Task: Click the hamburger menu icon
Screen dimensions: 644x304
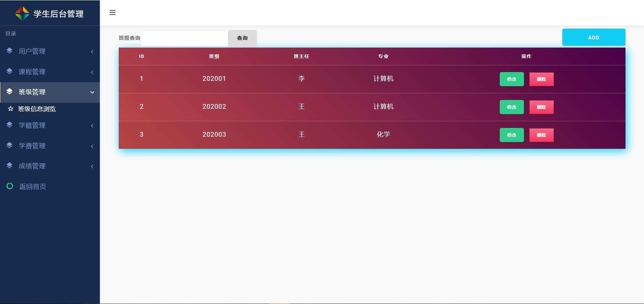Action: (112, 13)
